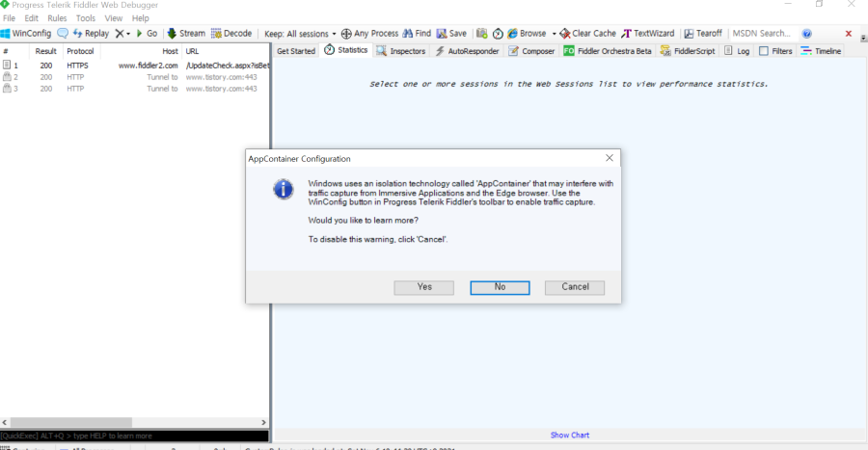Select session 3 tunnel to tistory
The height and width of the screenshot is (450, 868).
coord(135,89)
